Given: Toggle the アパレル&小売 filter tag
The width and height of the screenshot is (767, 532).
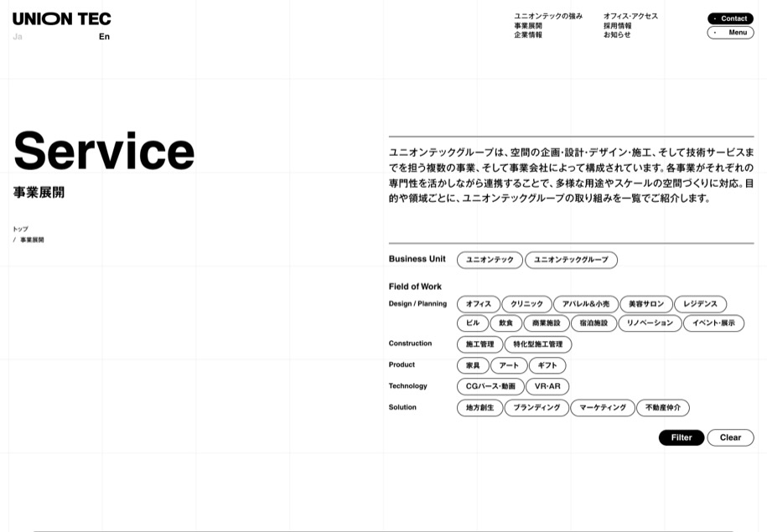Looking at the screenshot, I should coord(586,303).
